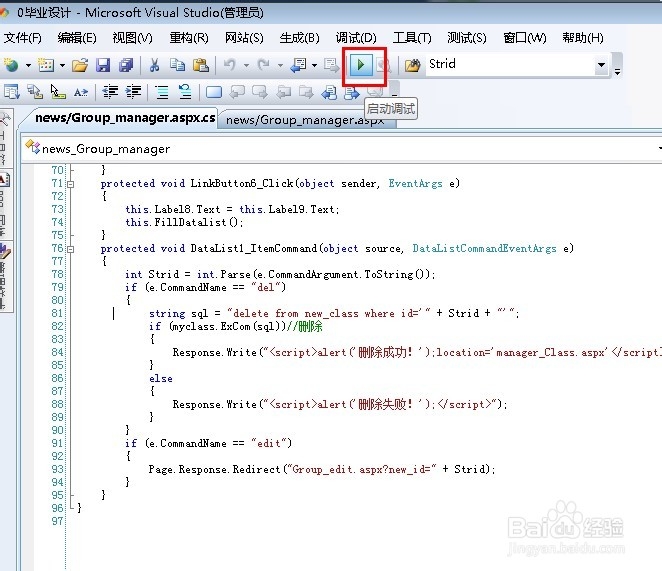Open the 调试(D) menu

[356, 38]
